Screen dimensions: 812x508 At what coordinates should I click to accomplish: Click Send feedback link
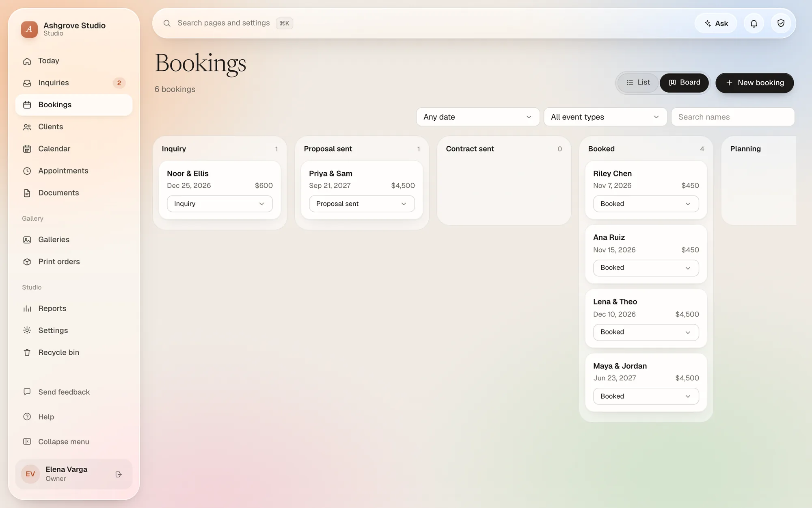point(74,392)
